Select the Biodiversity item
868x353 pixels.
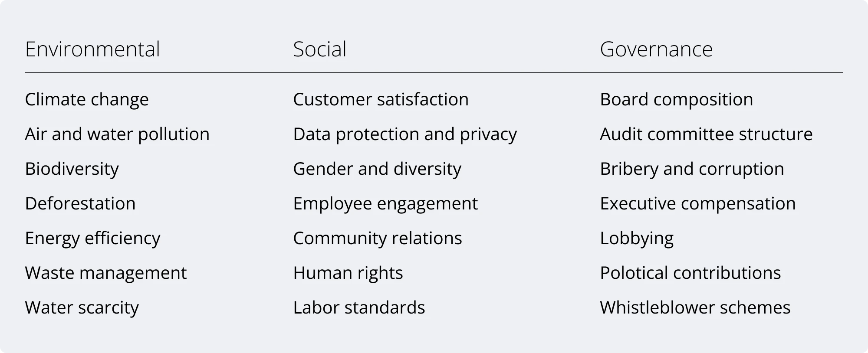72,169
